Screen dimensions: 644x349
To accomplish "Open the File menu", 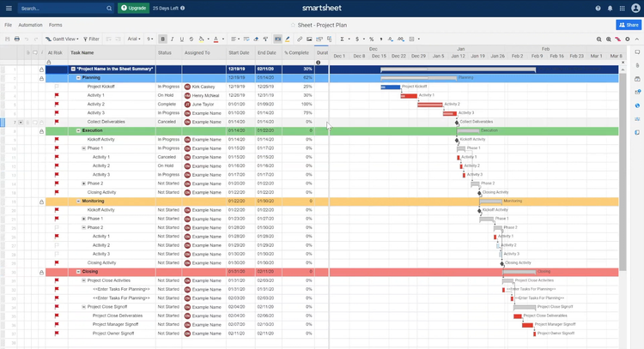I will [x=8, y=25].
